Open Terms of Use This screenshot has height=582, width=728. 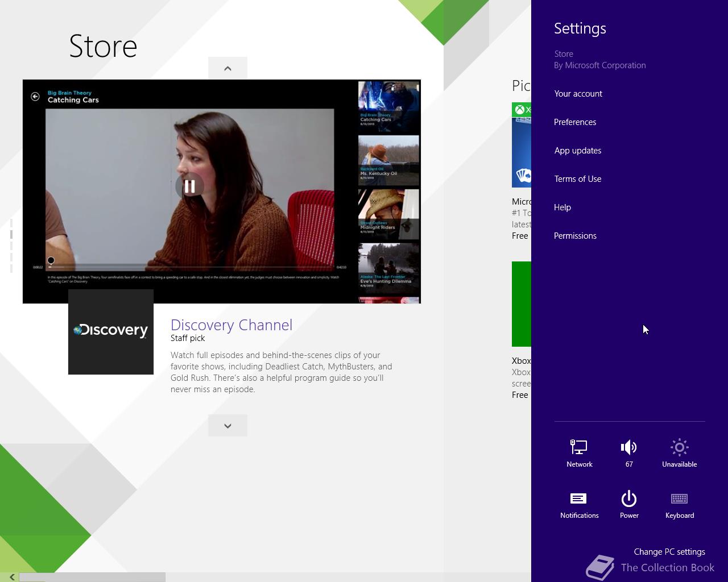pyautogui.click(x=578, y=179)
